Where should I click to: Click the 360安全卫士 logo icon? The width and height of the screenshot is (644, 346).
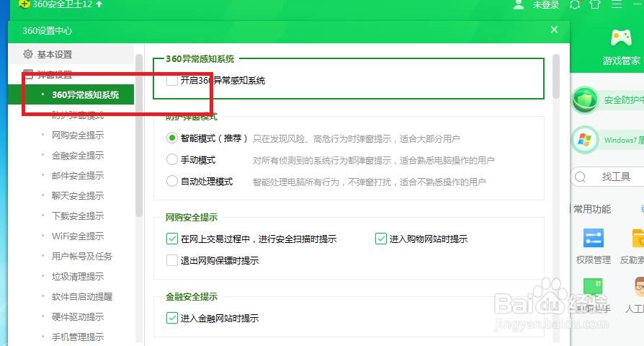tap(24, 4)
